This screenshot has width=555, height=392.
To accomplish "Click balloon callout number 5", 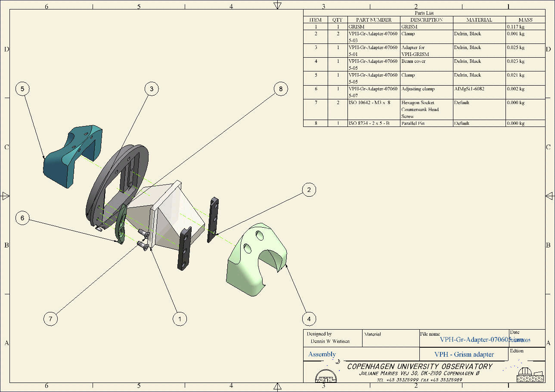I will coord(22,89).
